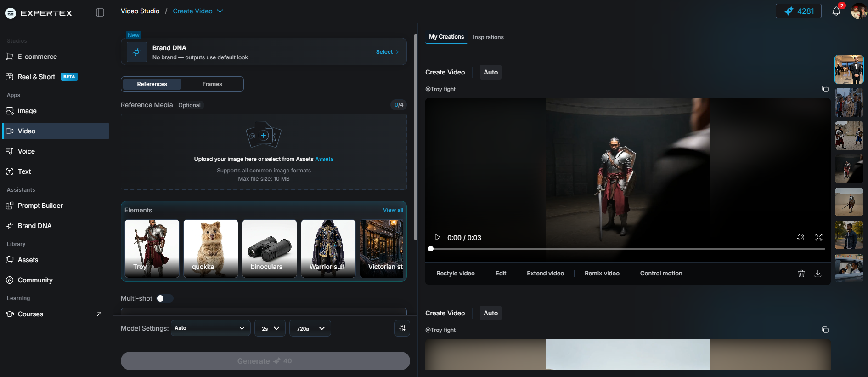The image size is (868, 377).
Task: Open the 720p resolution dropdown
Action: 310,328
